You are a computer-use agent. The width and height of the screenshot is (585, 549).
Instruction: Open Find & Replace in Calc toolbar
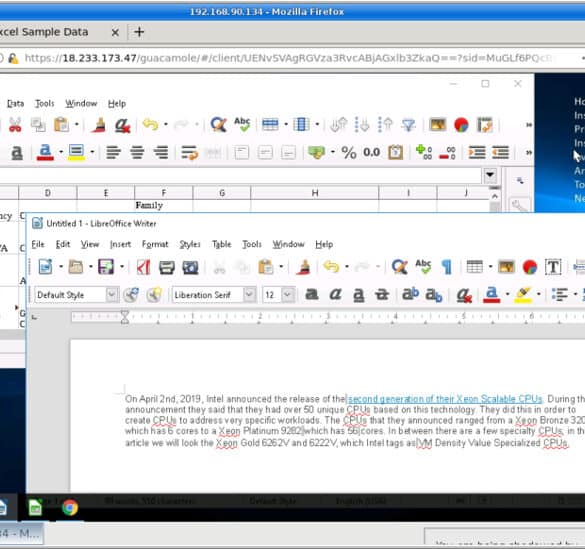[x=219, y=125]
